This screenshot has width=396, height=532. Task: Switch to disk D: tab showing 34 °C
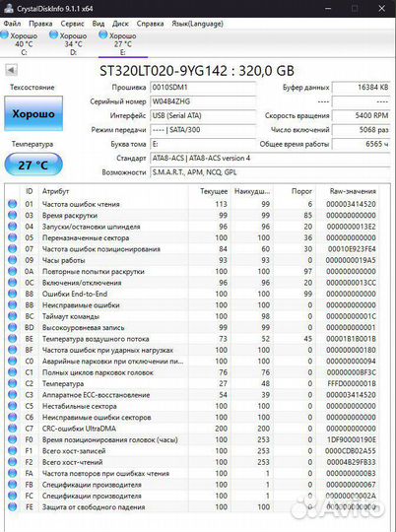coord(69,43)
